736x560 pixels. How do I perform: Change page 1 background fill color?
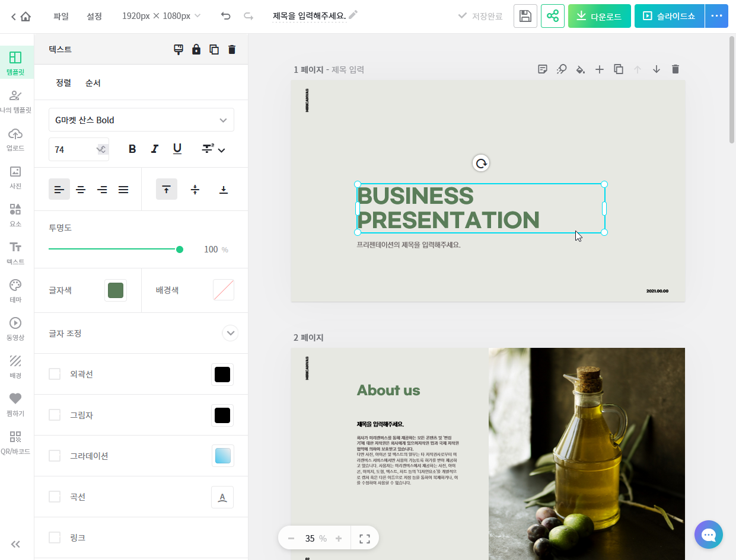pos(581,69)
